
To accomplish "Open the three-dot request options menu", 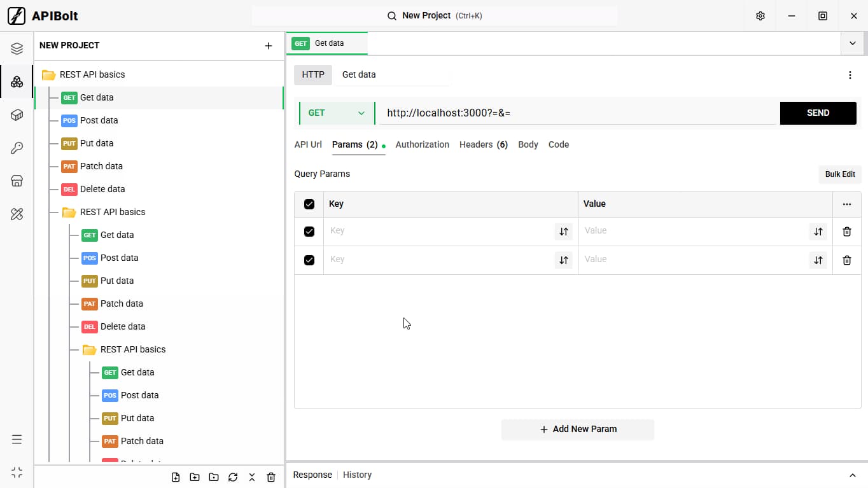I will [x=850, y=75].
